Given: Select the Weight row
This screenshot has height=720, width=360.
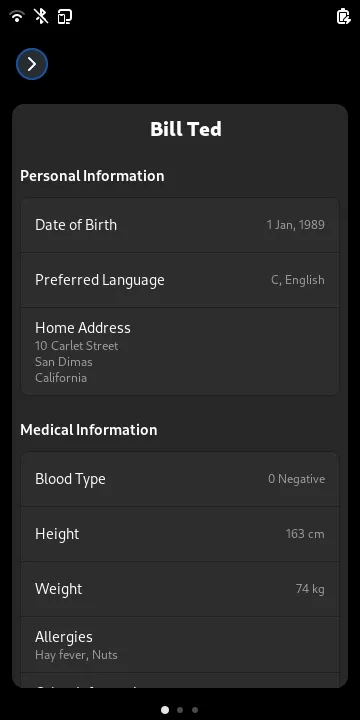Looking at the screenshot, I should pos(180,589).
